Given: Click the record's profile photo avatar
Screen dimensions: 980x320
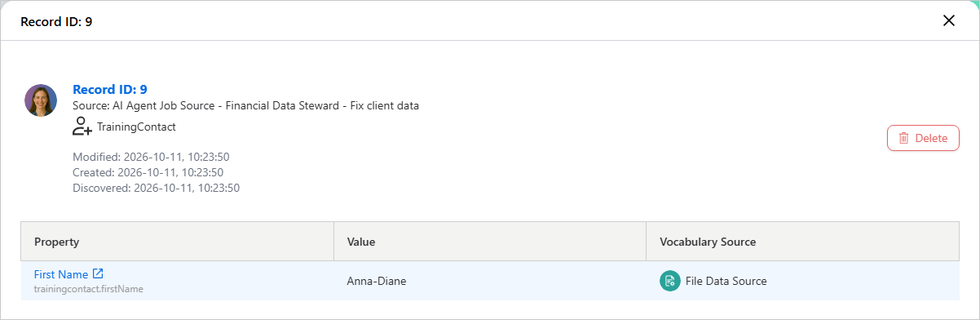Looking at the screenshot, I should point(41,100).
